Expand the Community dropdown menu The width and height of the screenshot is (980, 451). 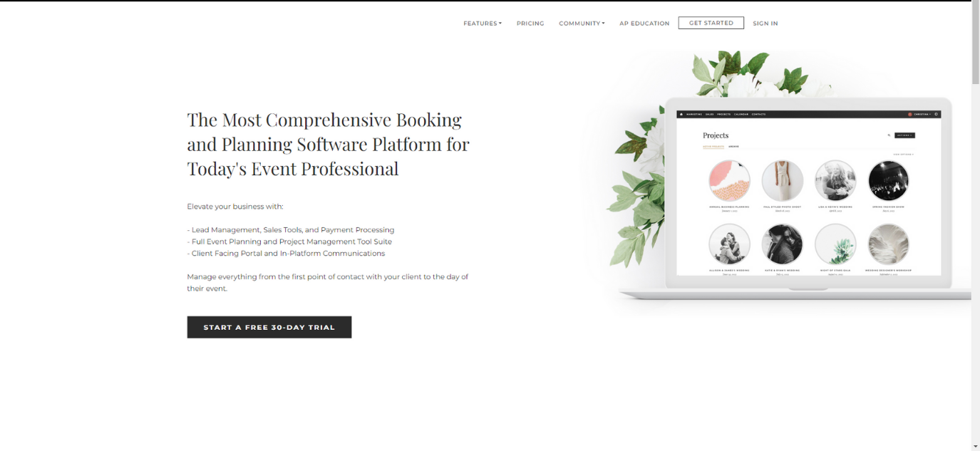582,24
